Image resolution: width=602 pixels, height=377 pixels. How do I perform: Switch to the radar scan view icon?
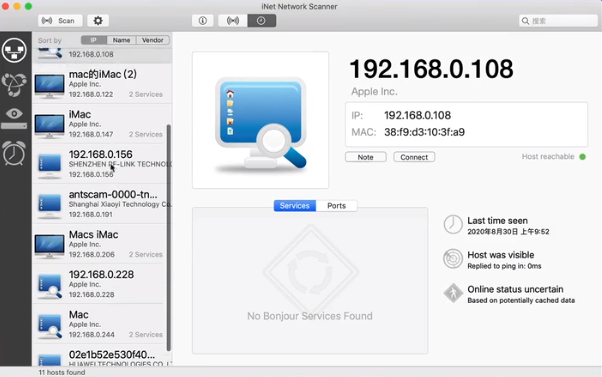233,21
